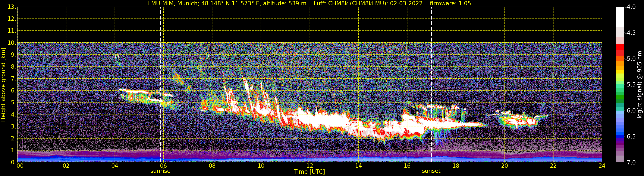Click the '9.' height axis tick label

(x=13, y=55)
